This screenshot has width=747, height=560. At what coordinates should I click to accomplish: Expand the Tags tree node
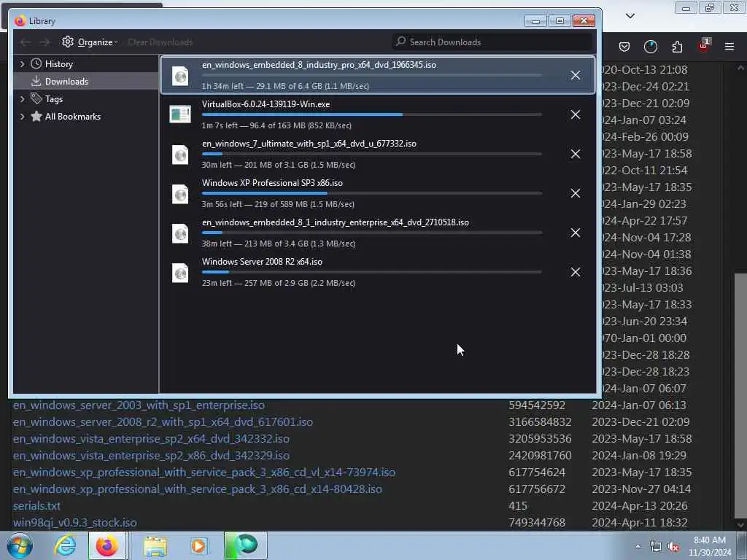[x=22, y=98]
